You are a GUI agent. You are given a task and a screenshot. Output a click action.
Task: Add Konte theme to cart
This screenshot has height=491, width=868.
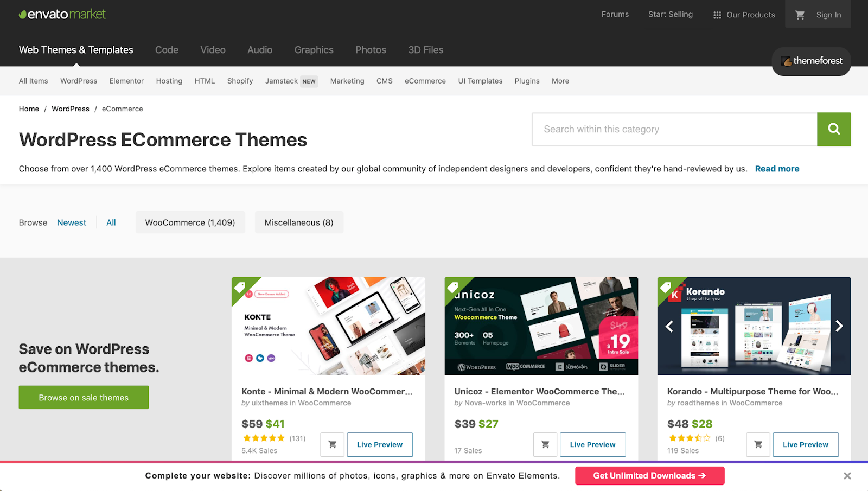click(333, 444)
